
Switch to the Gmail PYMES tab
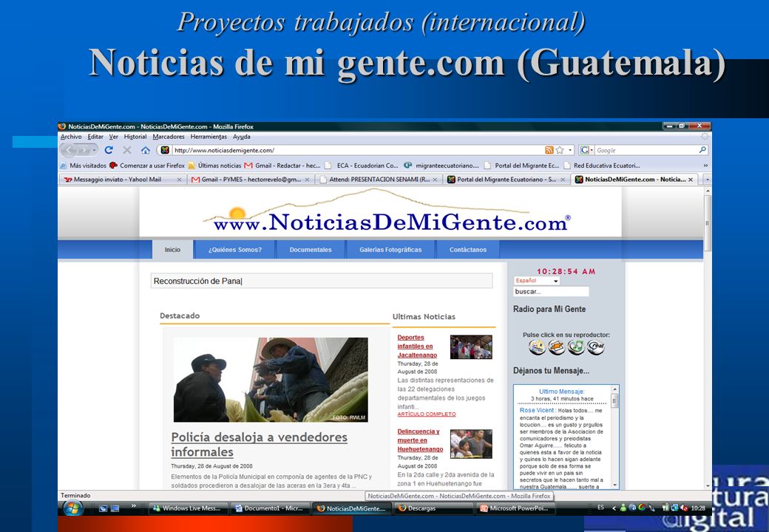click(x=251, y=180)
